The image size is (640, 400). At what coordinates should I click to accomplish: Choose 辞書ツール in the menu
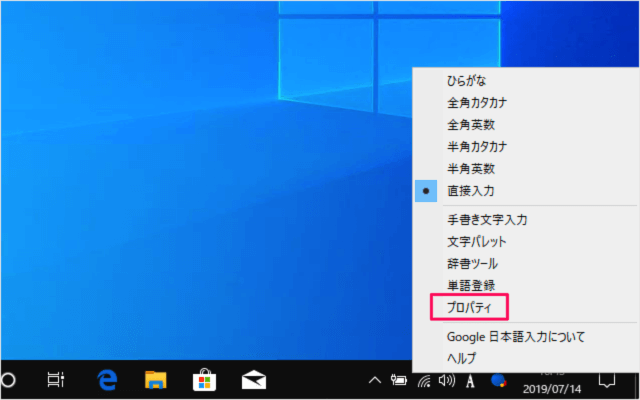472,263
